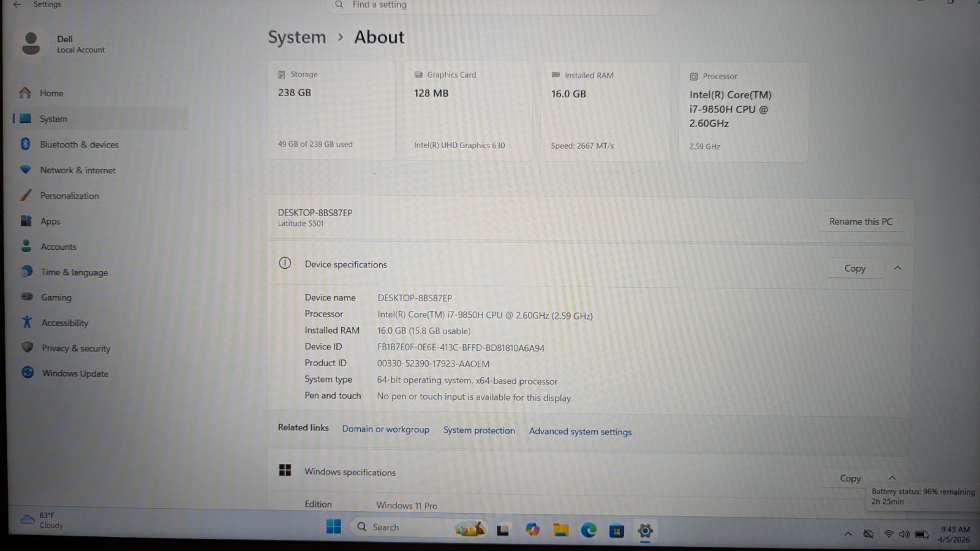Open Microsoft Store from the taskbar

(617, 531)
